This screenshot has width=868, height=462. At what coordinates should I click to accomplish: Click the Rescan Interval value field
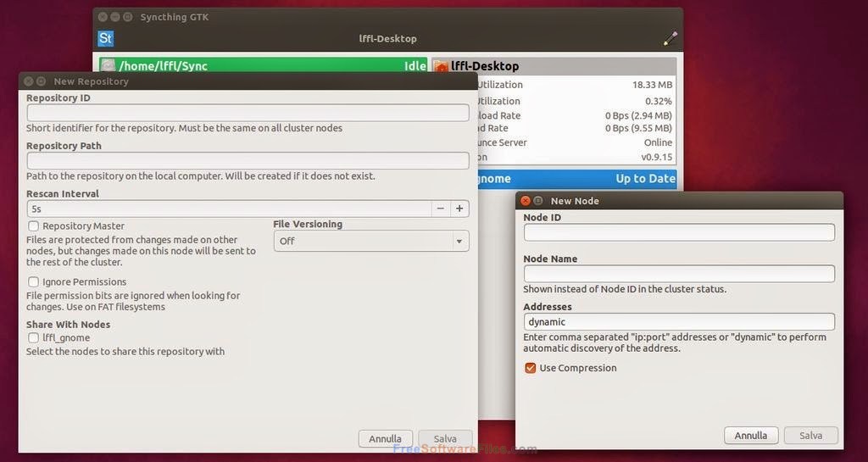coord(229,209)
